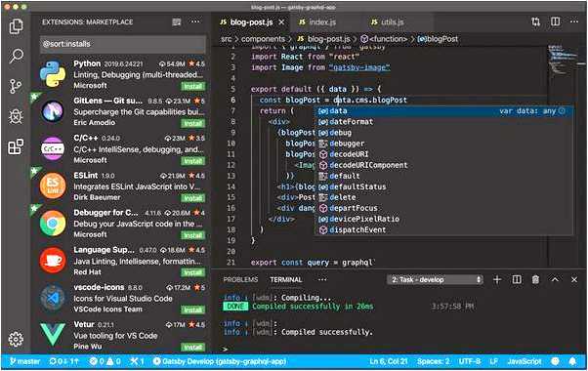Click Ln 6, Col 21 position indicator
This screenshot has width=588, height=371.
388,361
